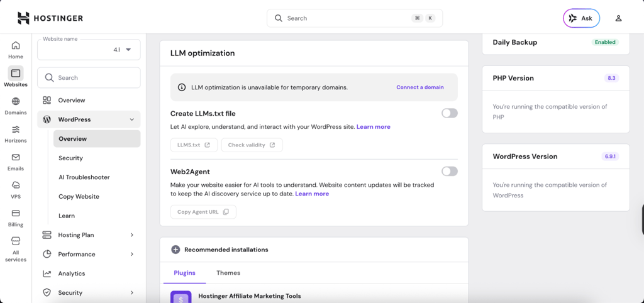The width and height of the screenshot is (644, 303).
Task: Click the top Search field
Action: pyautogui.click(x=355, y=18)
